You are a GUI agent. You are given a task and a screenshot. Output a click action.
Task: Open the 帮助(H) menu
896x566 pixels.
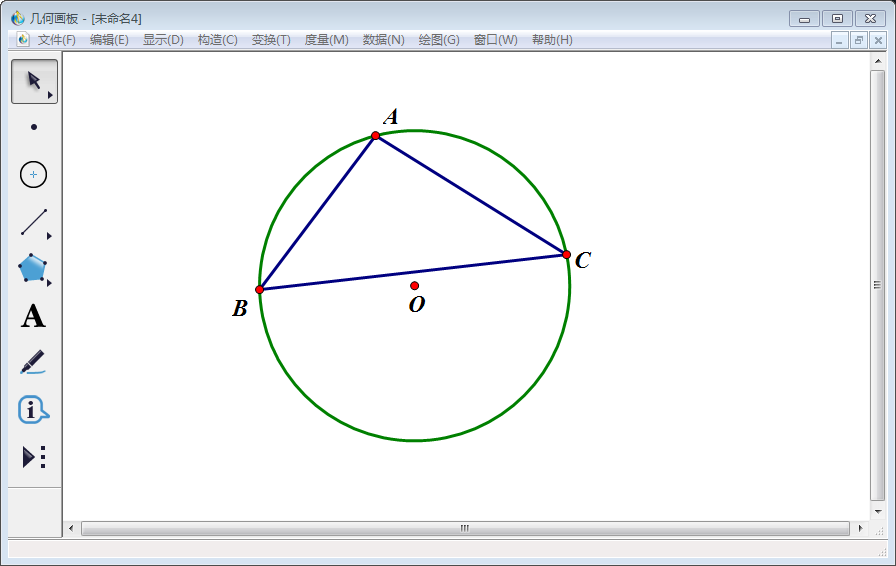click(x=552, y=39)
